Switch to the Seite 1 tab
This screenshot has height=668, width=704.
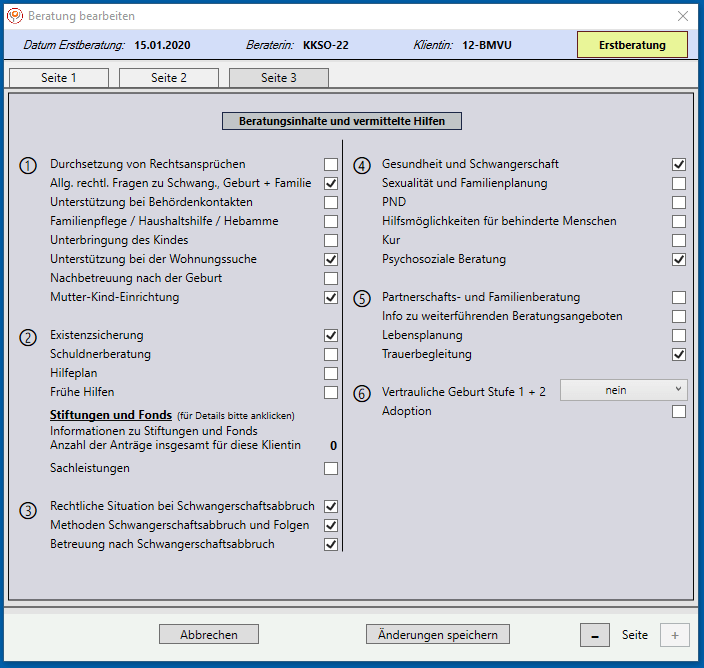pos(58,78)
